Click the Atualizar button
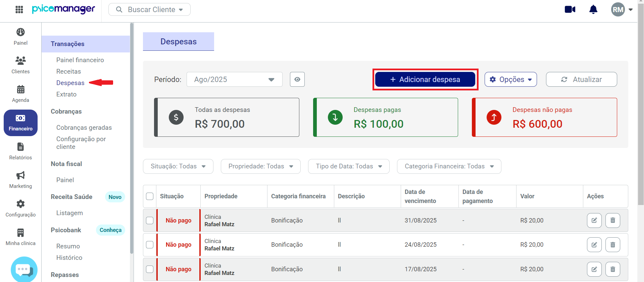 581,79
